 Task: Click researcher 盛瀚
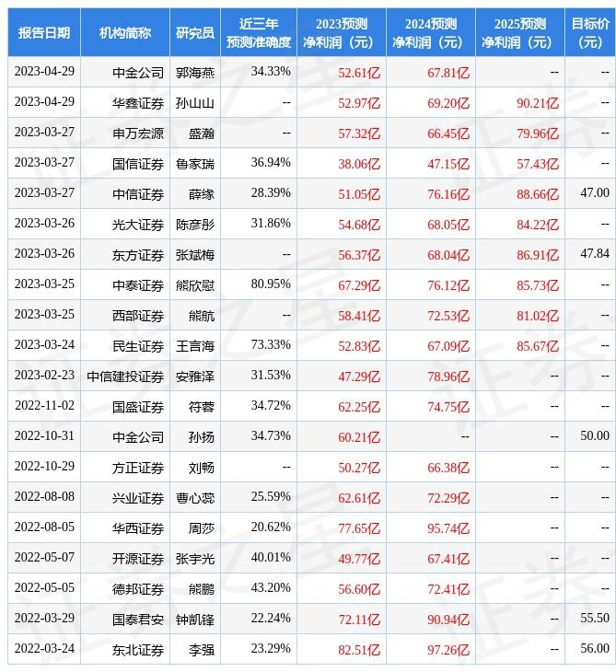coord(202,133)
